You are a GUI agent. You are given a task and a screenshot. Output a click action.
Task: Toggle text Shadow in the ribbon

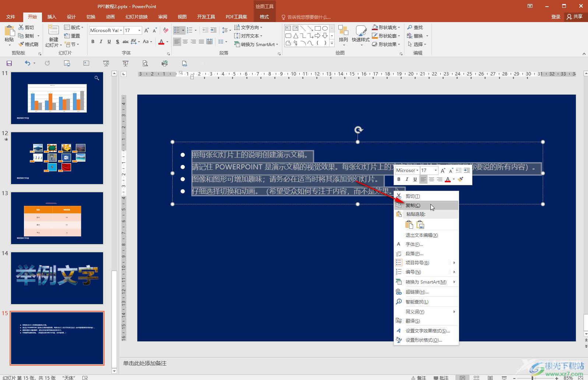pyautogui.click(x=117, y=42)
